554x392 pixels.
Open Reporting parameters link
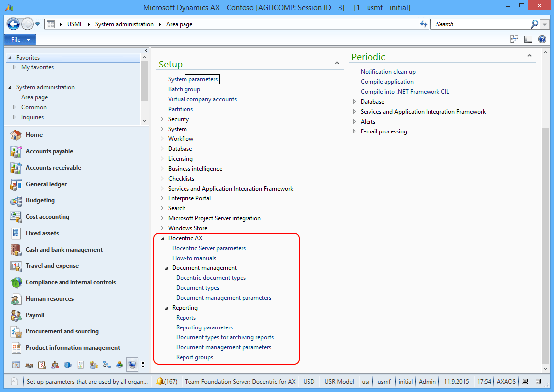click(x=204, y=327)
